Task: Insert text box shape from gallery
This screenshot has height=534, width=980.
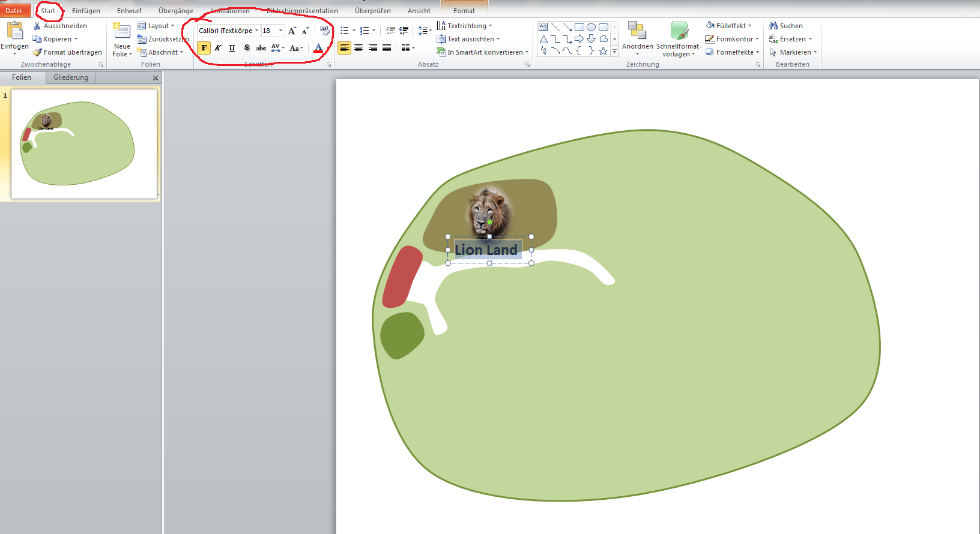Action: (543, 27)
